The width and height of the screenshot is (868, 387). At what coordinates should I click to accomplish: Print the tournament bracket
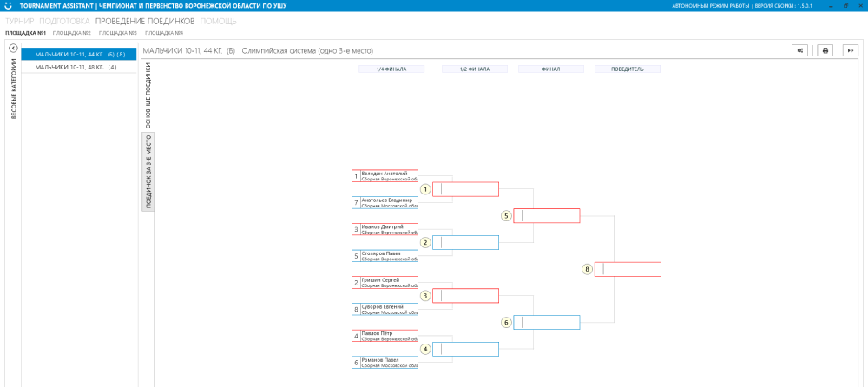(x=825, y=50)
